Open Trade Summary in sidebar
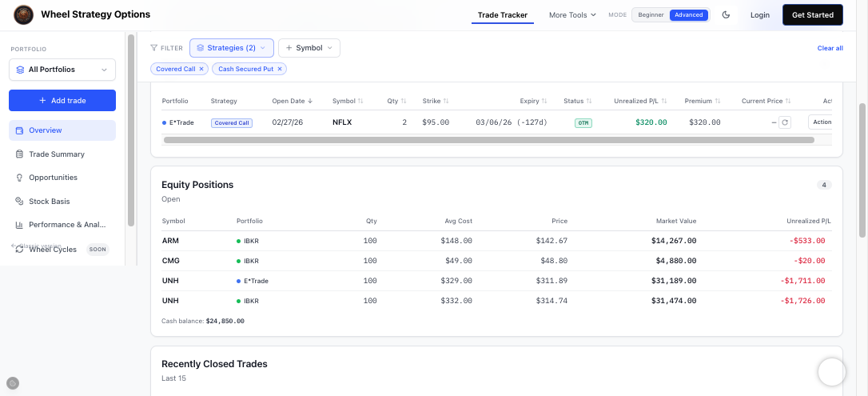The height and width of the screenshot is (396, 868). point(62,154)
